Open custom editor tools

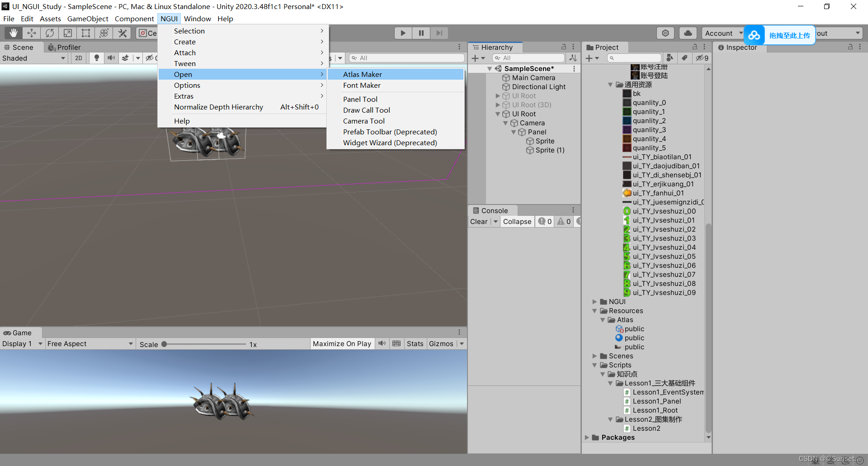pos(122,33)
